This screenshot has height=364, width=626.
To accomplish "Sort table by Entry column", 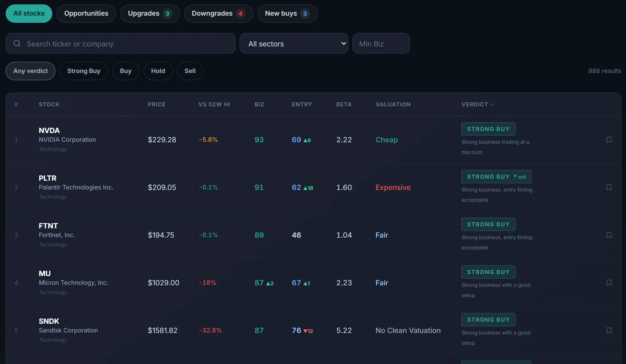I will 304,104.
